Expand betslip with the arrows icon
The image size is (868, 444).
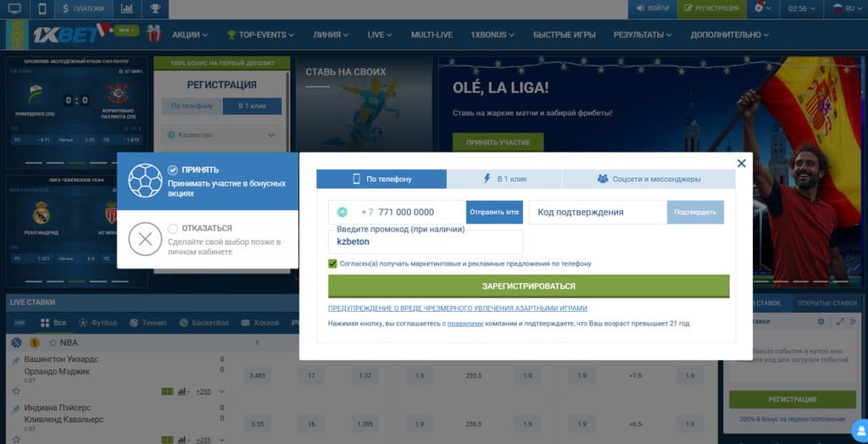tap(840, 322)
